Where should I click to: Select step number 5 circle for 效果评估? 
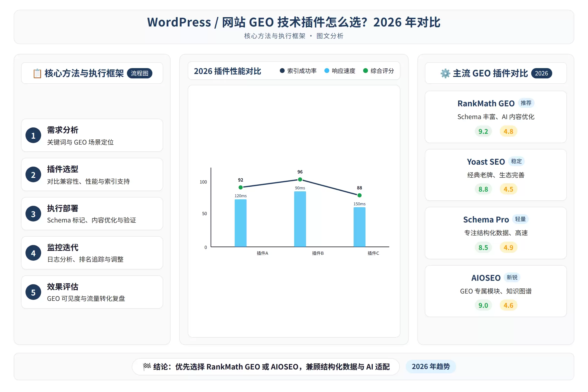33,292
